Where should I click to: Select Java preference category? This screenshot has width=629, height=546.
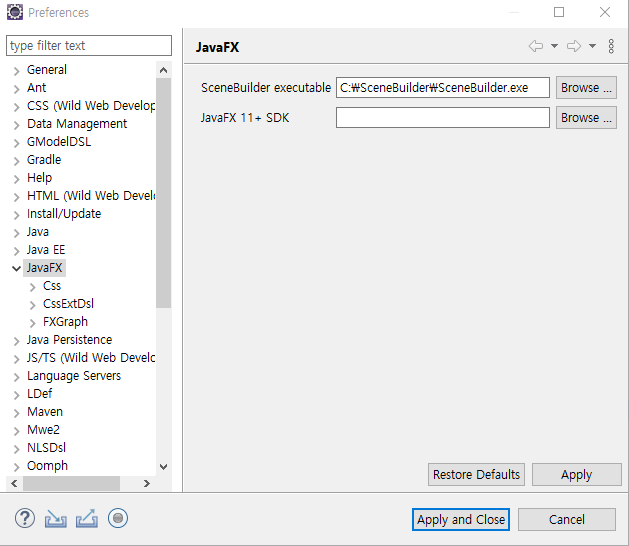pyautogui.click(x=38, y=231)
